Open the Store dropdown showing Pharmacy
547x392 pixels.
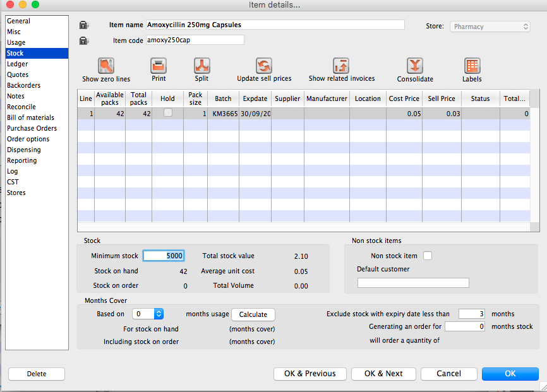(x=490, y=27)
